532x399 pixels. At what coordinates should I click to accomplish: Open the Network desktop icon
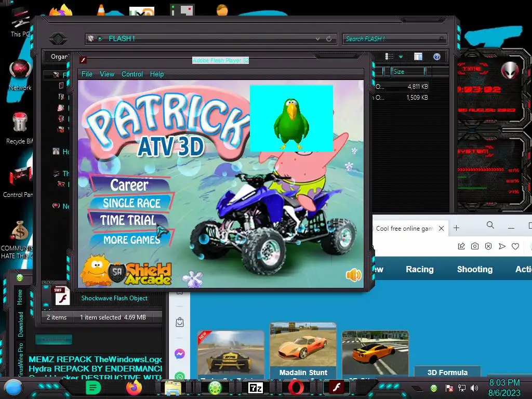[20, 75]
